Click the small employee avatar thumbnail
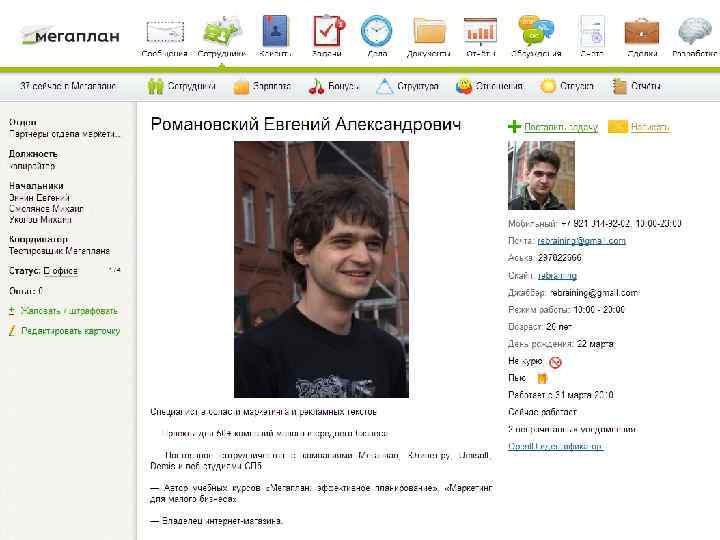This screenshot has height=540, width=720. [x=541, y=175]
